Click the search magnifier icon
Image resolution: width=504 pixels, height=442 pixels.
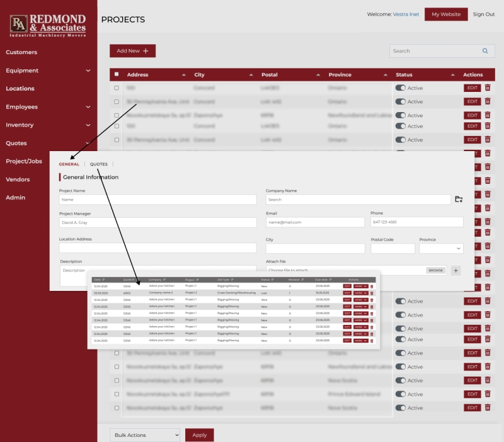484,51
